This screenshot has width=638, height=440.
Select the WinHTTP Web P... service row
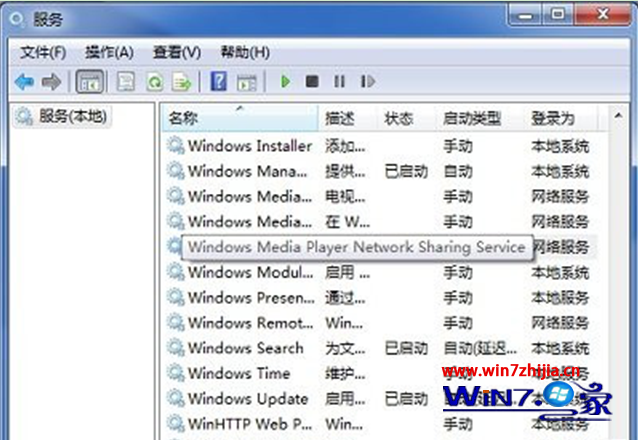pos(380,424)
